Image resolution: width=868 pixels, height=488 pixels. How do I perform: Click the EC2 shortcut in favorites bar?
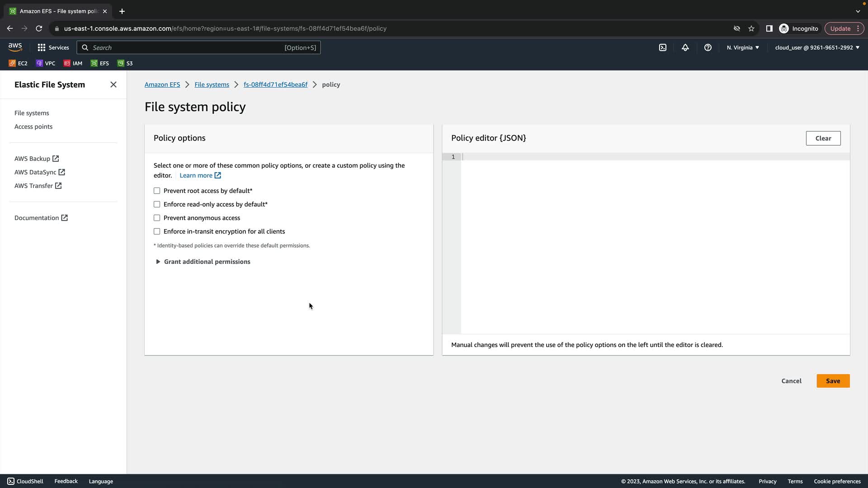18,63
